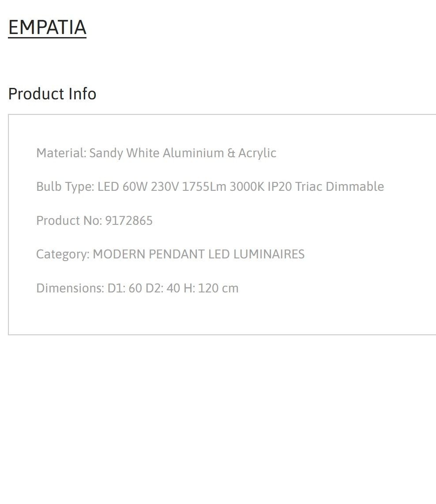Click the Triac Dimmable text
This screenshot has width=436, height=504.
(x=339, y=187)
